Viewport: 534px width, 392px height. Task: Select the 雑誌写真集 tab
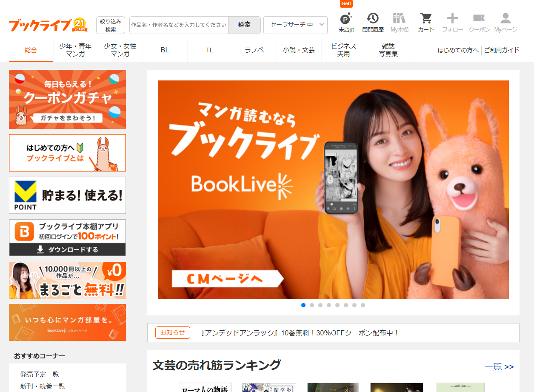pos(388,50)
